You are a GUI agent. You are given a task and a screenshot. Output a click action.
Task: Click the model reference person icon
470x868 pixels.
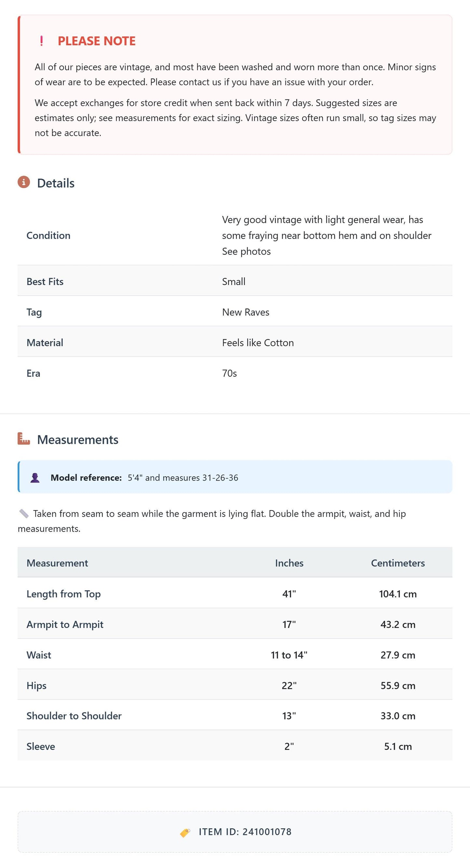[35, 478]
